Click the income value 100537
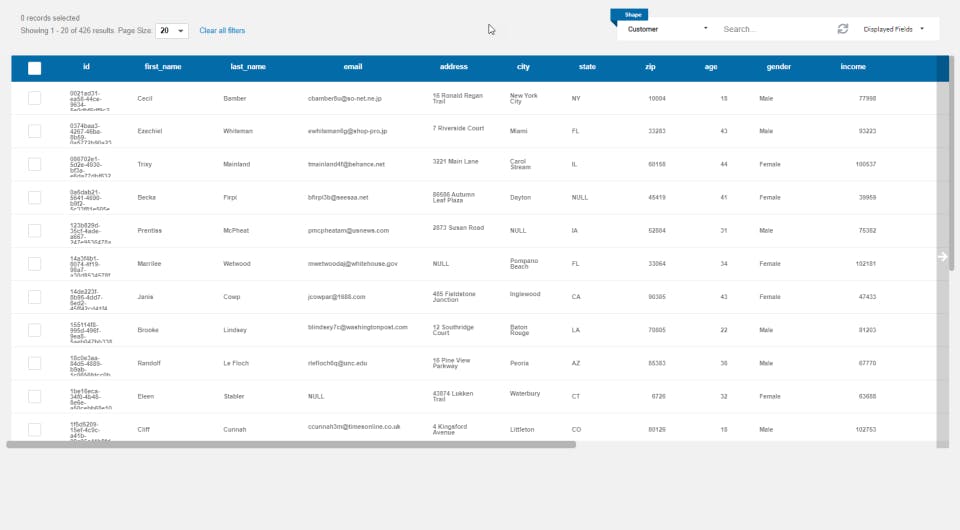 pos(866,164)
